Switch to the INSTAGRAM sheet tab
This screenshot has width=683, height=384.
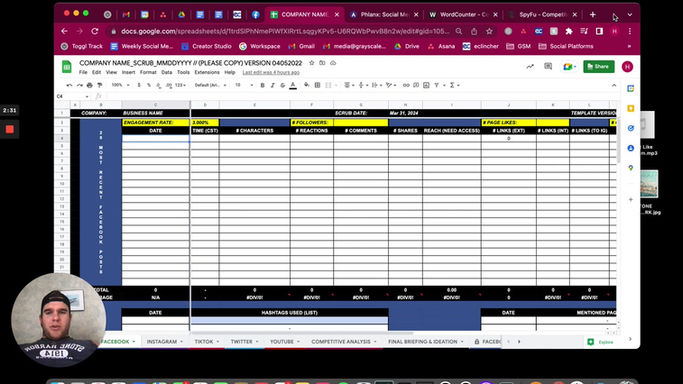(165, 342)
